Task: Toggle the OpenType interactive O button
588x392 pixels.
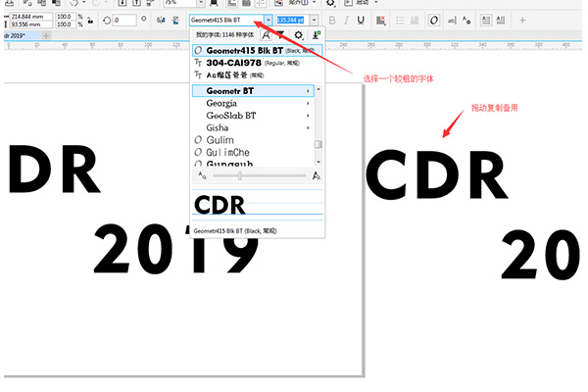Action: pyautogui.click(x=434, y=21)
